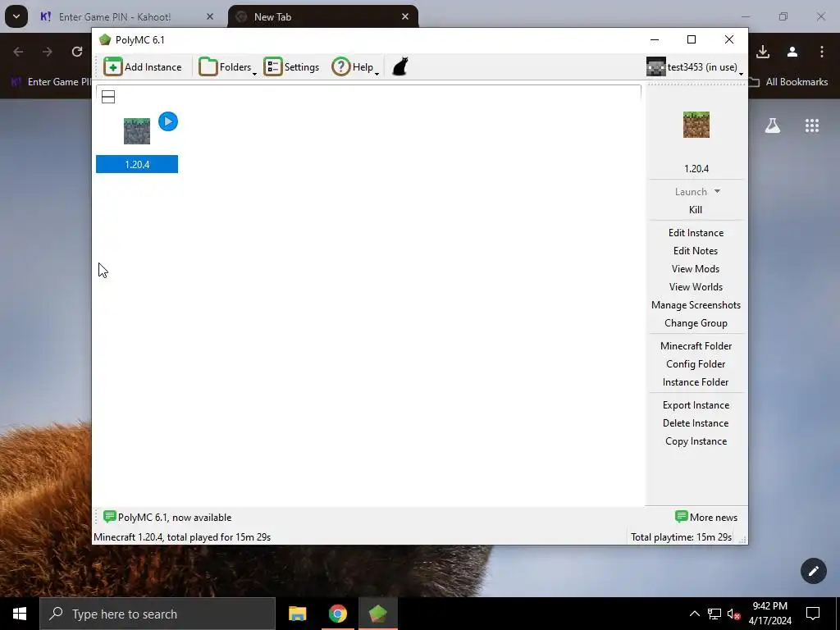The image size is (840, 630).
Task: Click the More news button
Action: 706,518
